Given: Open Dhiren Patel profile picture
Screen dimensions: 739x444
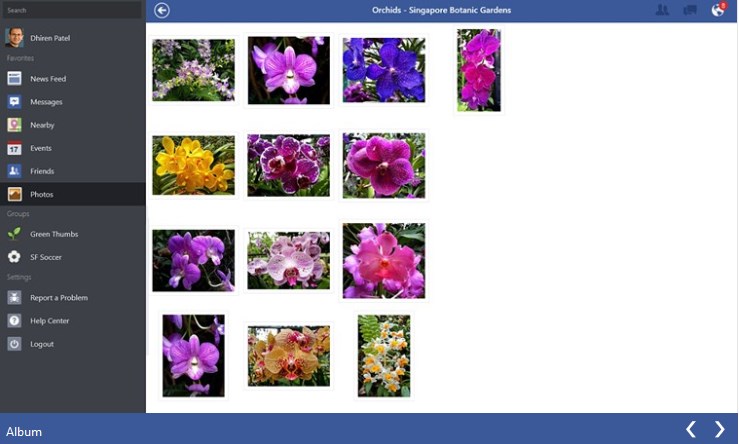Looking at the screenshot, I should click(14, 38).
